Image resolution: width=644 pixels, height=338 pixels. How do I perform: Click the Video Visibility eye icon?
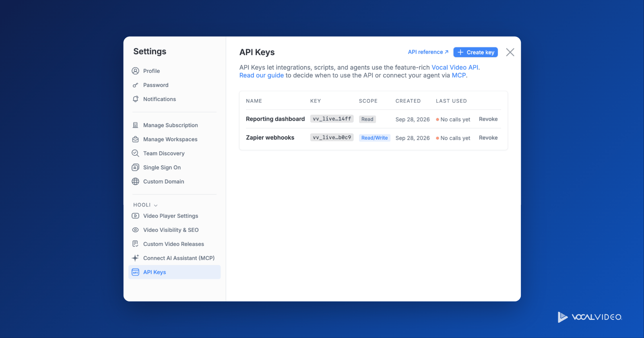pyautogui.click(x=136, y=230)
